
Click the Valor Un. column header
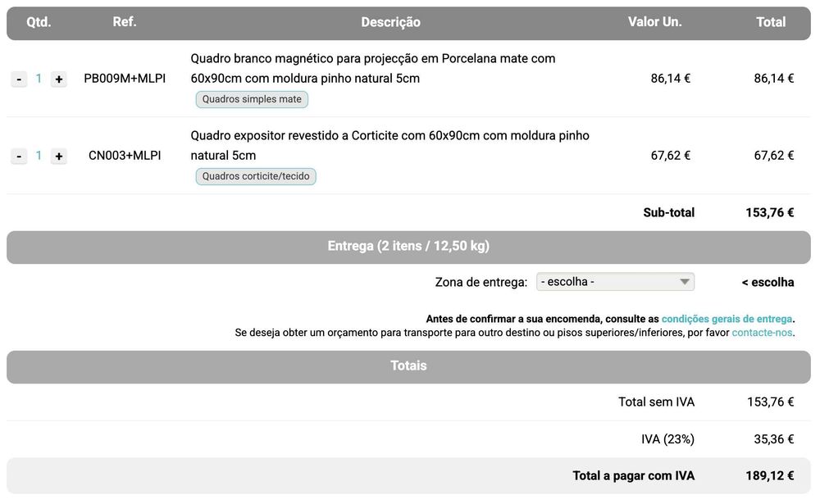coord(654,22)
